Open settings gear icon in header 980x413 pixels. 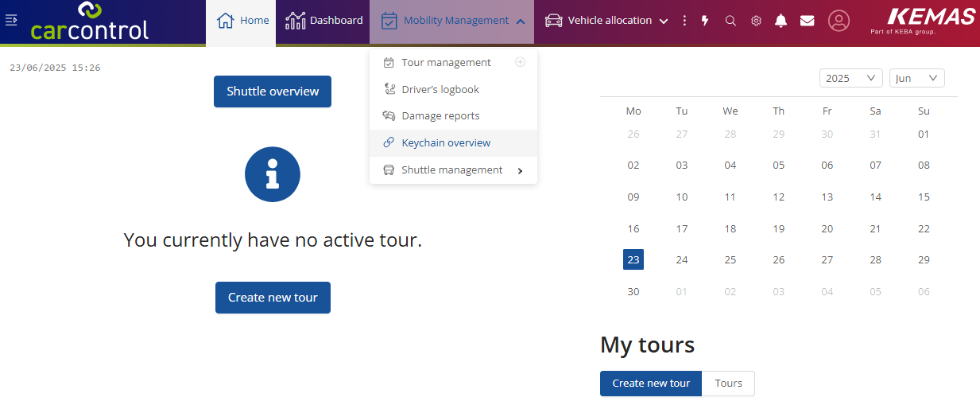(x=756, y=21)
